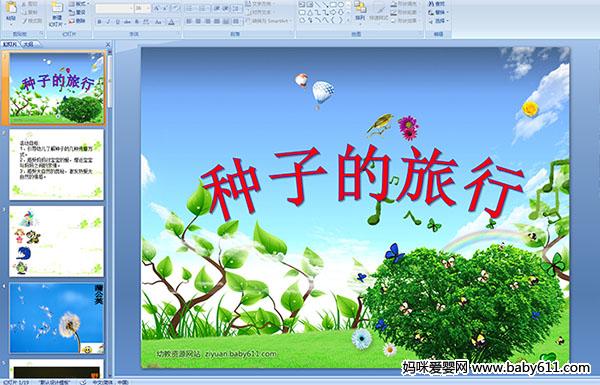Open the activity goals text slide thumbnail
Image resolution: width=600 pixels, height=385 pixels.
(x=57, y=165)
